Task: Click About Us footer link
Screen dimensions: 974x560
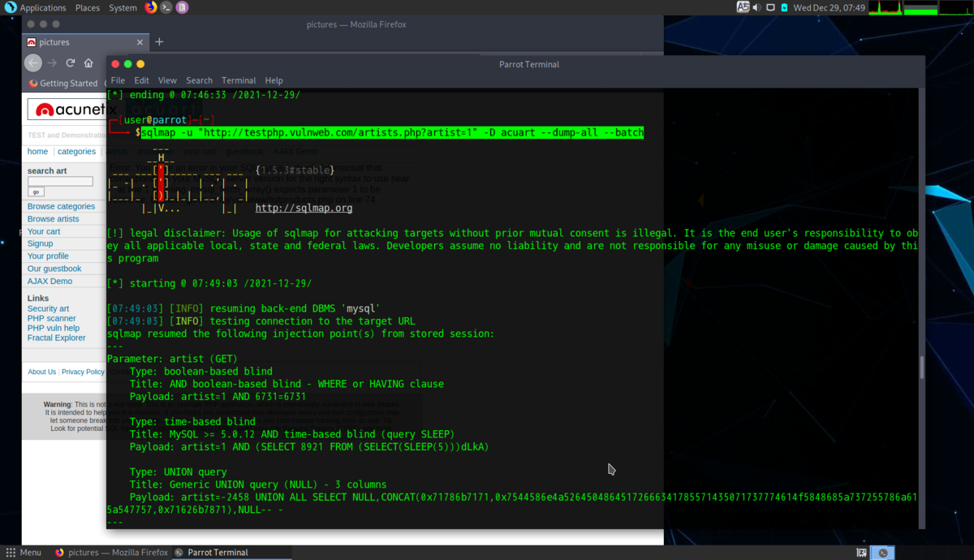Action: click(x=42, y=372)
